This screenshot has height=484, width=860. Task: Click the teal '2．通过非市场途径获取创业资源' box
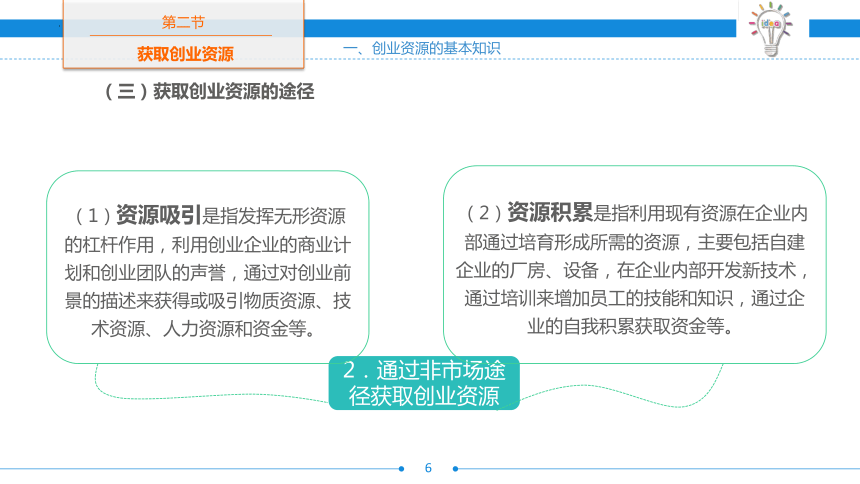pyautogui.click(x=424, y=383)
